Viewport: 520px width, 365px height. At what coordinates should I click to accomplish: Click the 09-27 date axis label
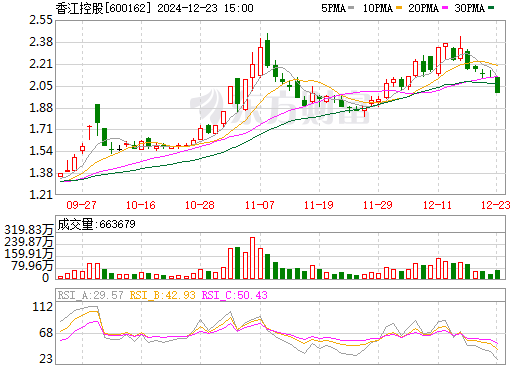pos(81,205)
